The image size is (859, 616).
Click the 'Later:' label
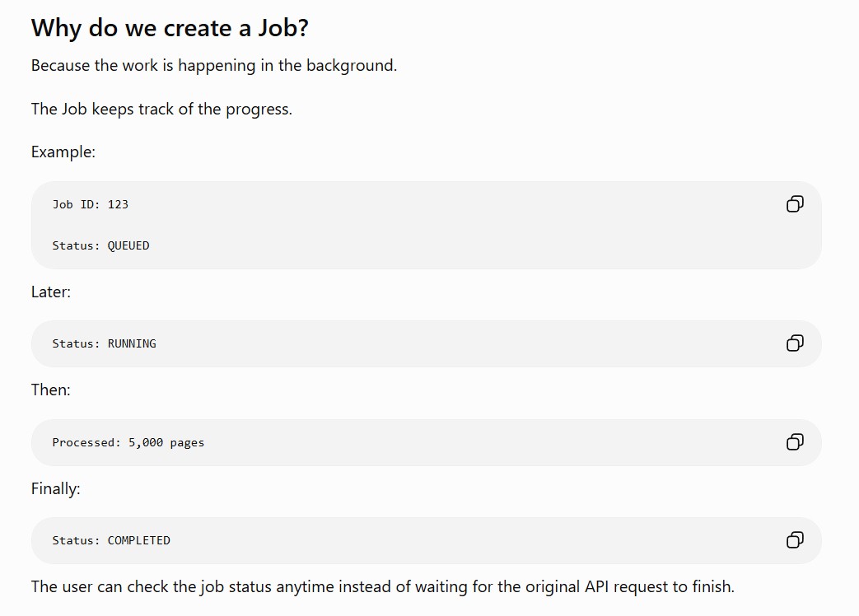pos(51,292)
